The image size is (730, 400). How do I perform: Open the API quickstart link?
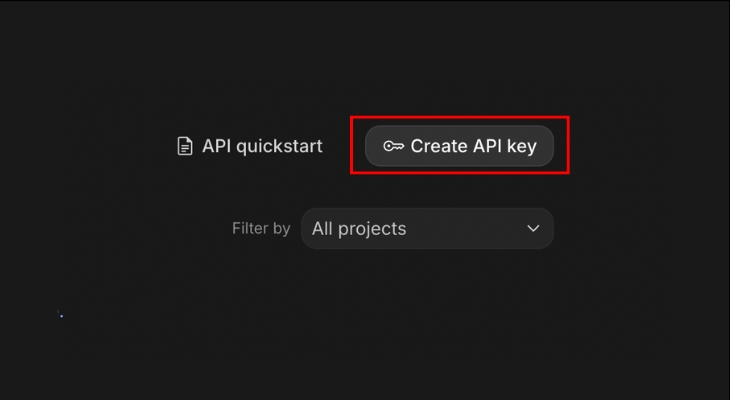[250, 146]
